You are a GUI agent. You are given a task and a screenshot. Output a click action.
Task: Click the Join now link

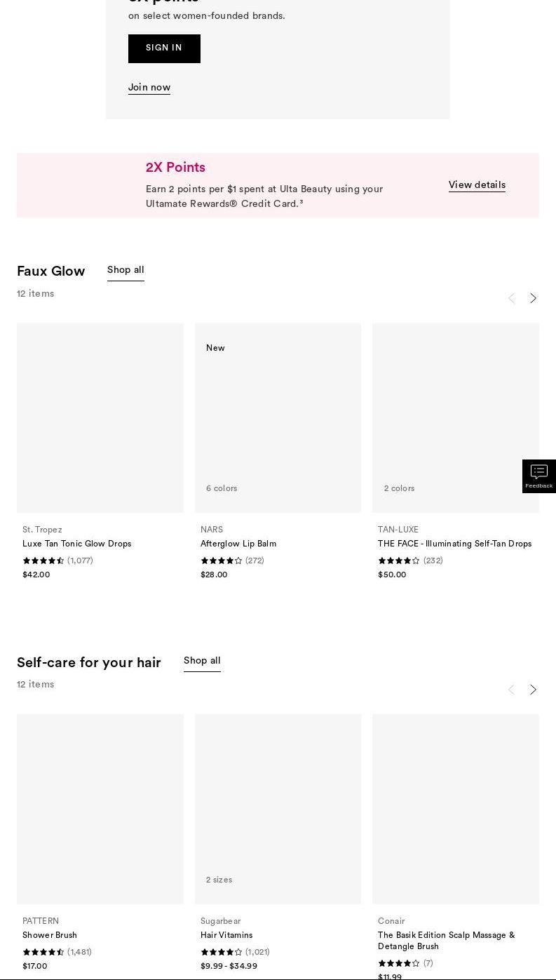click(x=149, y=88)
